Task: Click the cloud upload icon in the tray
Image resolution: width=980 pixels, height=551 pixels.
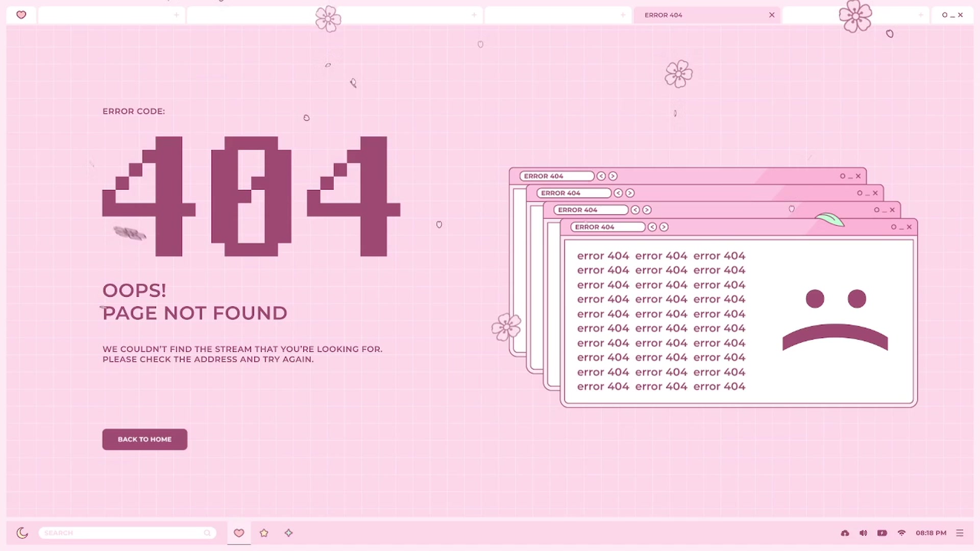Action: [x=845, y=533]
